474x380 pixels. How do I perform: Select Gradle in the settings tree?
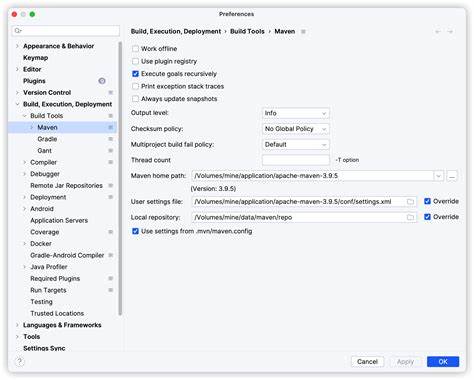point(47,139)
